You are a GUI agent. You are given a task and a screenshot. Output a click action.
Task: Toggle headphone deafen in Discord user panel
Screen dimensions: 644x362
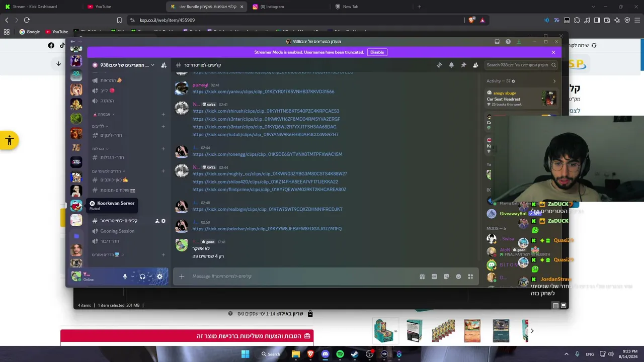(142, 277)
